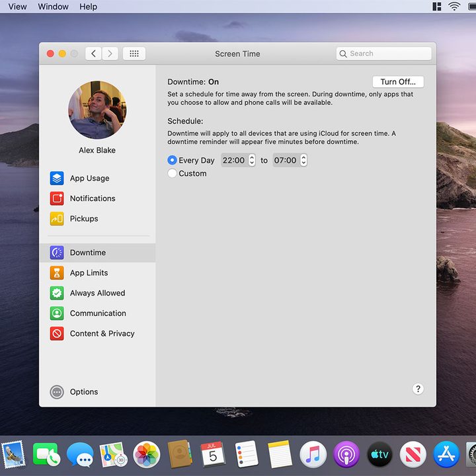The width and height of the screenshot is (476, 476).
Task: Show all preferences via the grid button
Action: pyautogui.click(x=134, y=54)
